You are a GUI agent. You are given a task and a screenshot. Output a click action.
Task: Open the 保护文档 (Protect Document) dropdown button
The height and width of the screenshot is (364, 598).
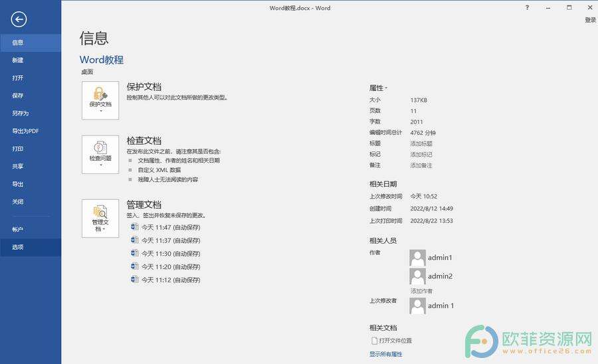[100, 100]
